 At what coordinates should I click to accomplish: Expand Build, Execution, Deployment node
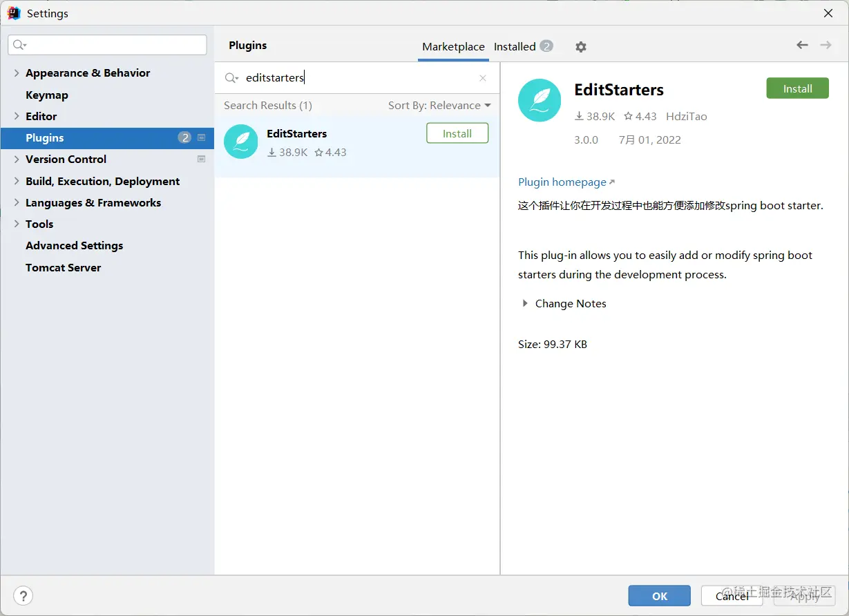tap(17, 181)
